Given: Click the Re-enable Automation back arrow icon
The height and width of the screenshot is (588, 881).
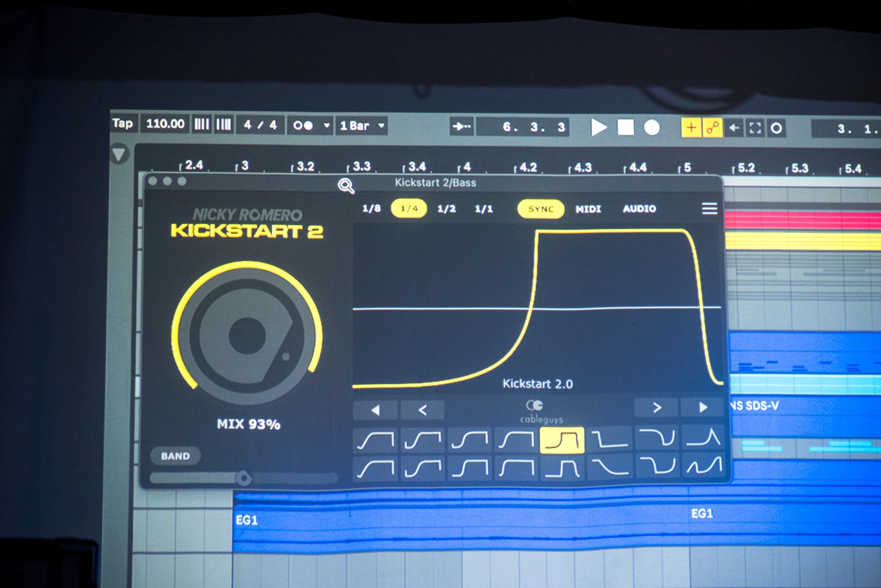Looking at the screenshot, I should 734,128.
